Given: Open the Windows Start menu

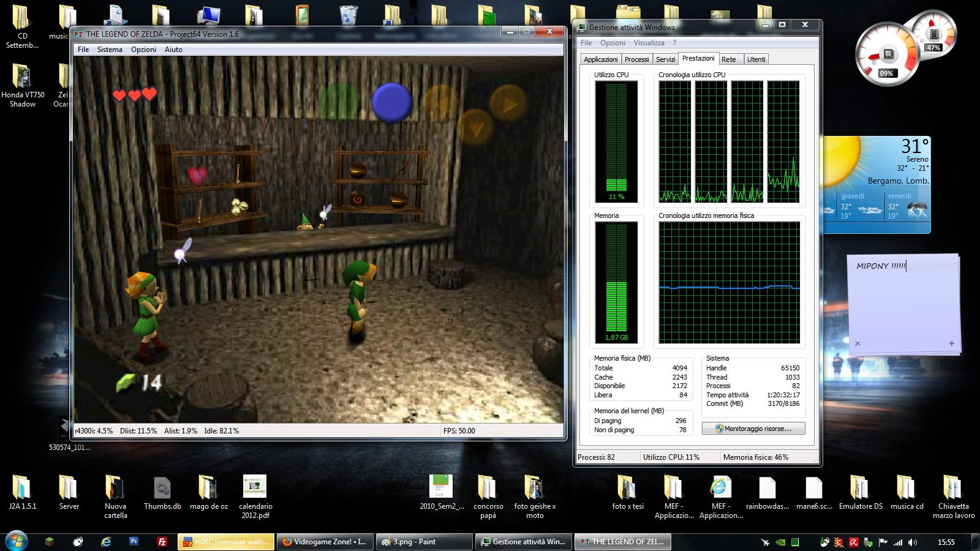Looking at the screenshot, I should pos(16,541).
